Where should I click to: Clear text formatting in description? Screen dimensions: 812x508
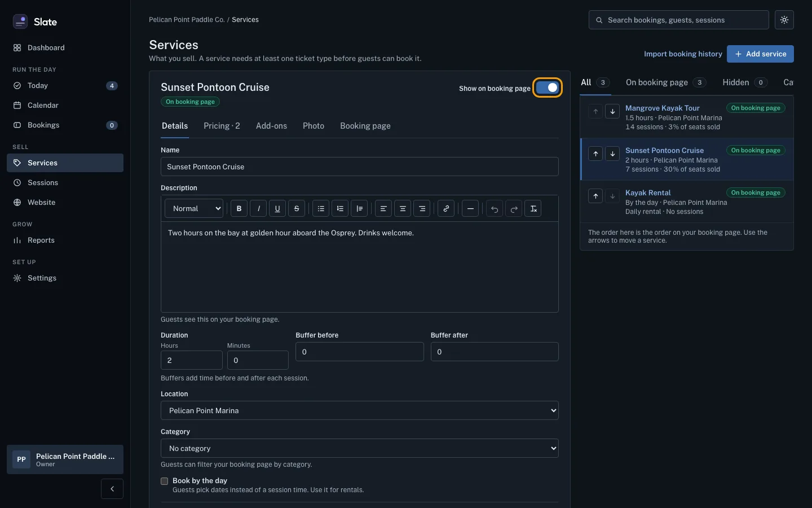tap(533, 209)
